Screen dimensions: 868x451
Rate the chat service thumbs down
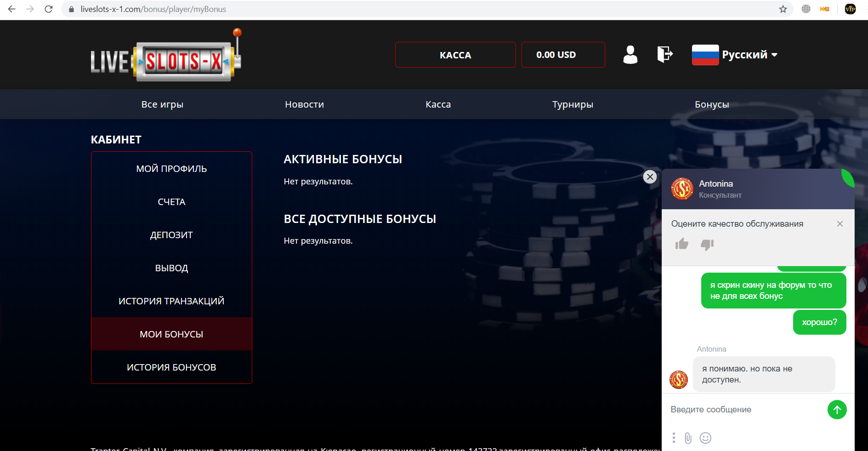pos(707,245)
